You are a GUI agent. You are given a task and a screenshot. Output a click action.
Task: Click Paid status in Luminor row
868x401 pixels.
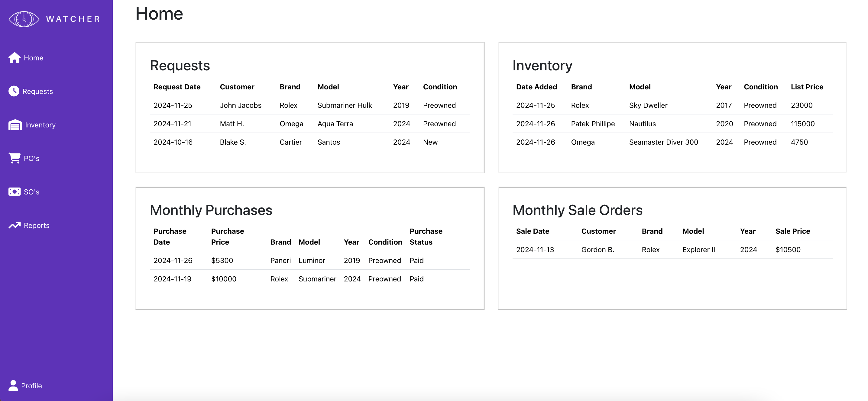point(416,261)
